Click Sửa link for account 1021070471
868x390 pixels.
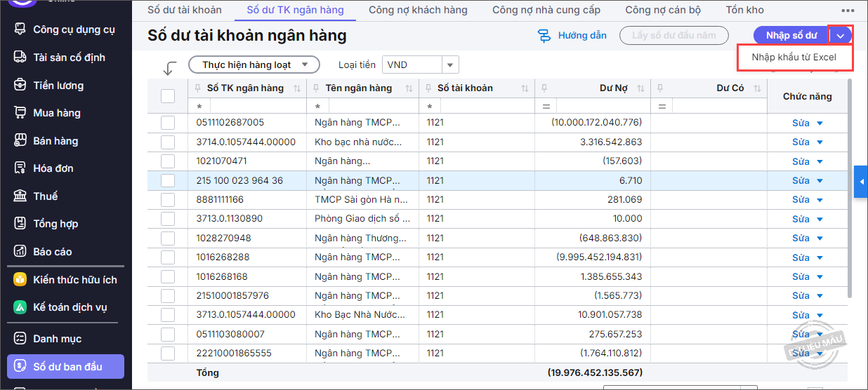801,161
